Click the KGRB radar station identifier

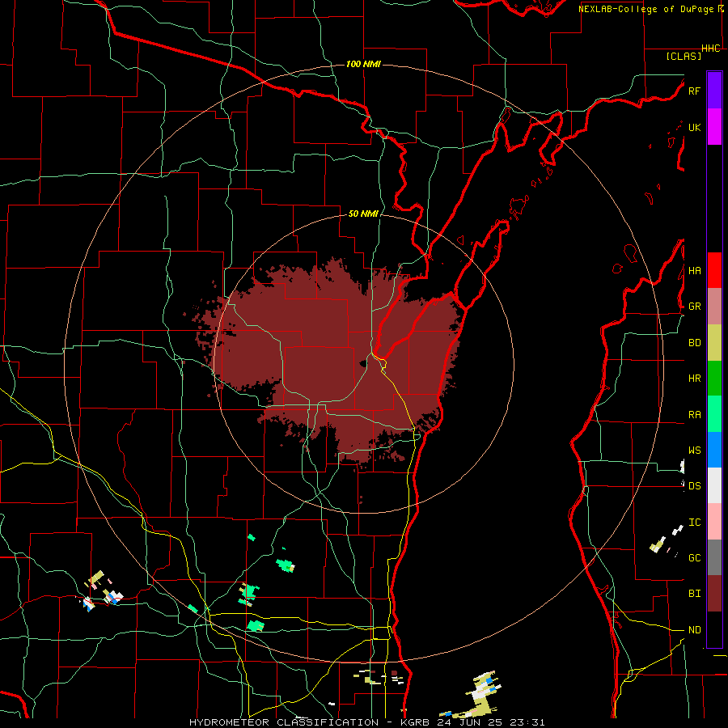417,722
